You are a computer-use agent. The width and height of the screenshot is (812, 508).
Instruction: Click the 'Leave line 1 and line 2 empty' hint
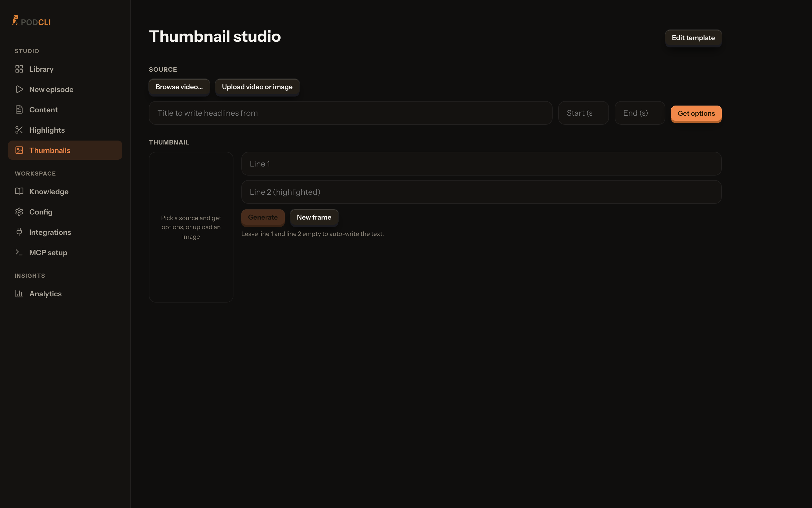[x=312, y=234]
